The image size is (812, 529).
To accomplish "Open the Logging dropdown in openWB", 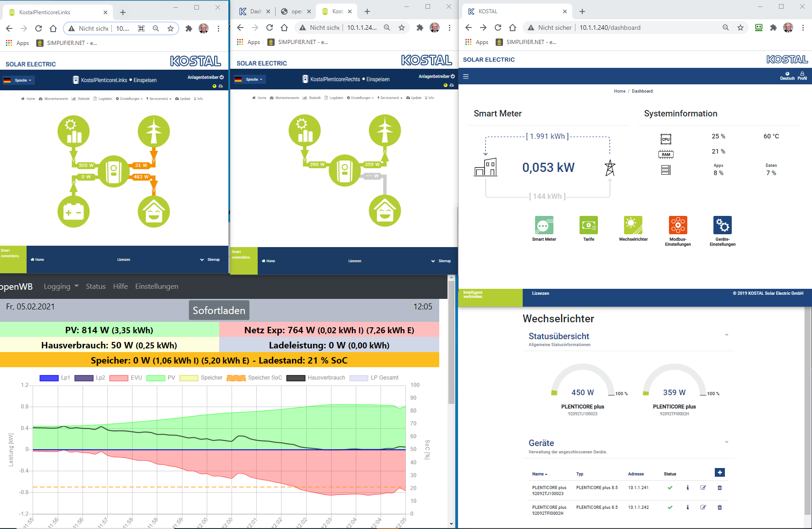I will 61,287.
